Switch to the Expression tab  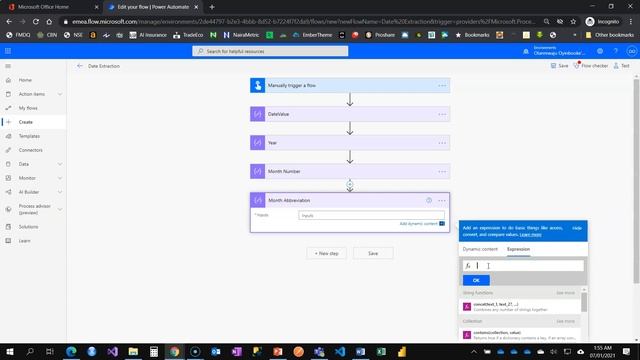[518, 249]
